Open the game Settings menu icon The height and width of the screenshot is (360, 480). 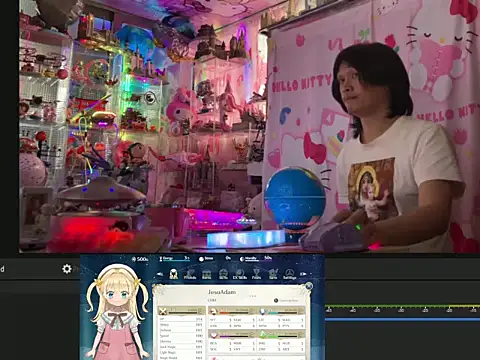pos(290,274)
